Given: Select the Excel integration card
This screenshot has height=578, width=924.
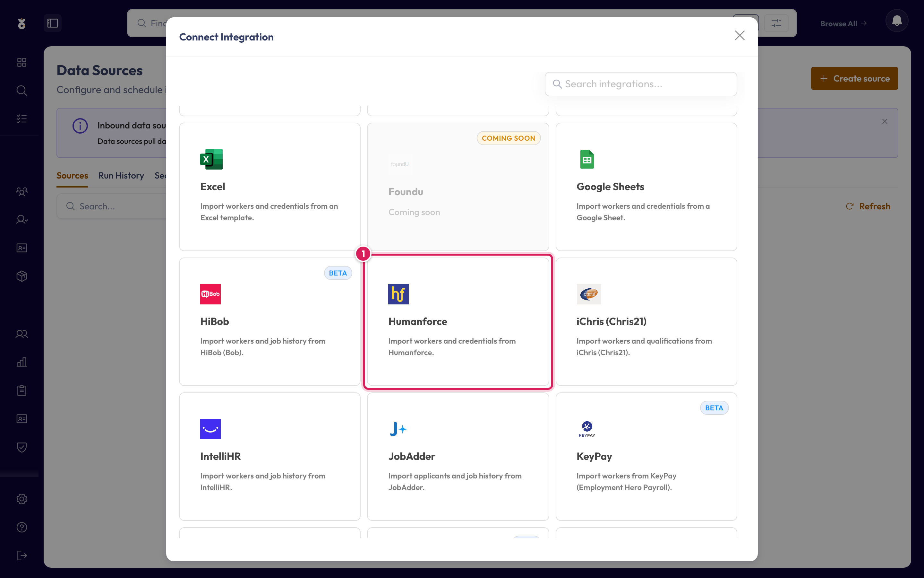Looking at the screenshot, I should point(269,187).
